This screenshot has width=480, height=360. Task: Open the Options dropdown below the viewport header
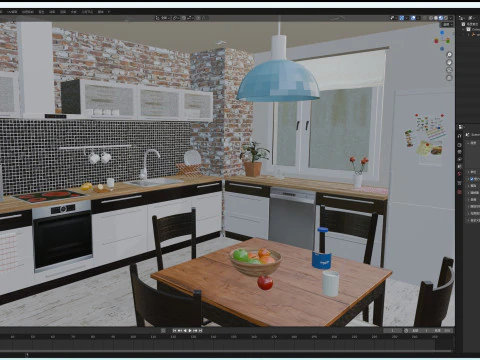(448, 24)
